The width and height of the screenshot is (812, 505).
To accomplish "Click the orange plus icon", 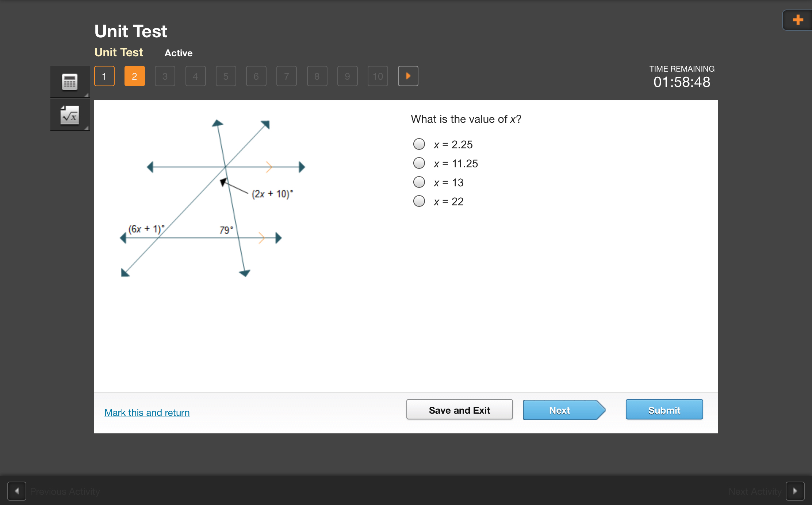I will coord(798,20).
